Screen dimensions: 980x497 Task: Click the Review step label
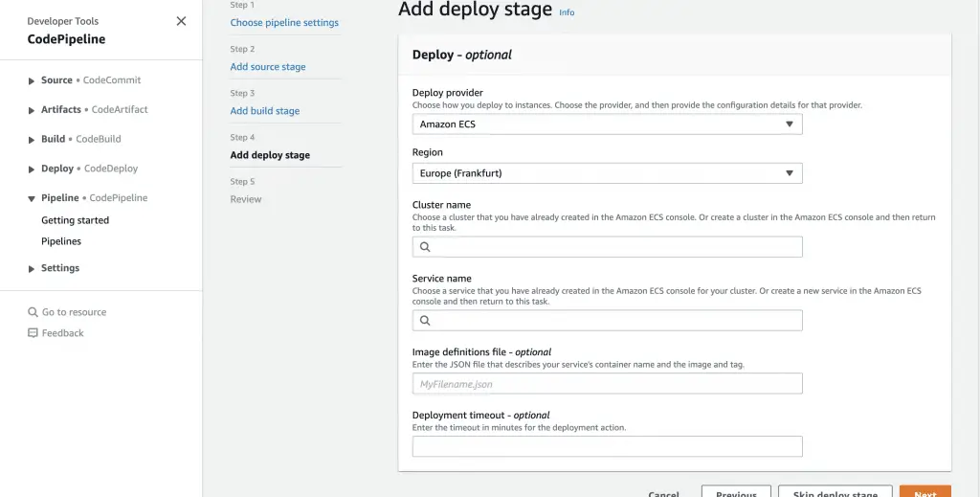(246, 199)
